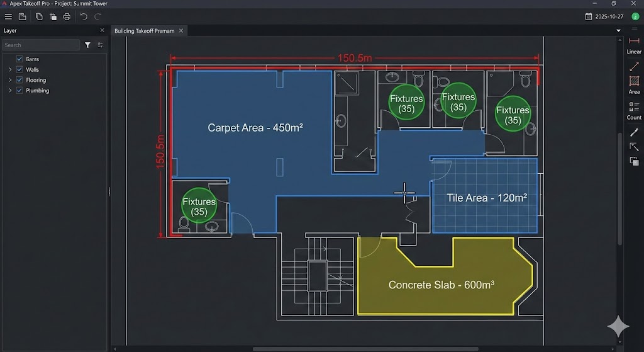Open the tab list dropdown arrow
This screenshot has height=352, width=644.
(x=618, y=30)
